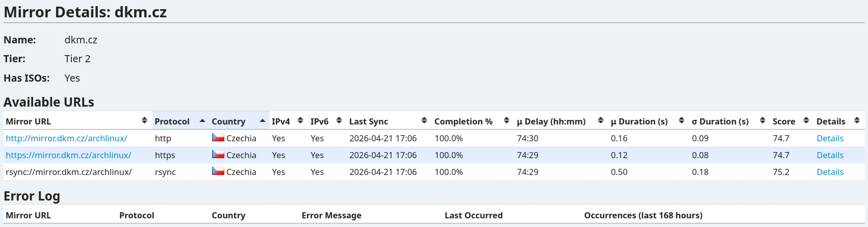Click sort arrows icon beside Score header
Viewport: 868px width, 227px height.
pos(806,121)
